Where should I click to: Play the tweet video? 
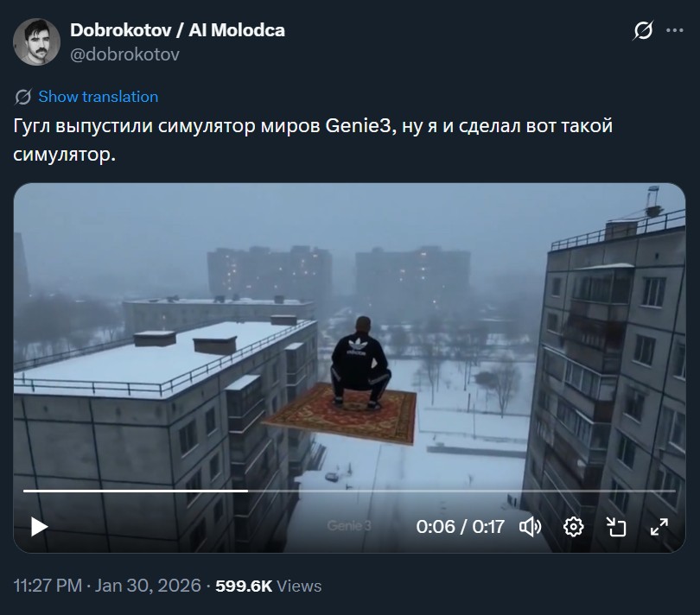[39, 527]
